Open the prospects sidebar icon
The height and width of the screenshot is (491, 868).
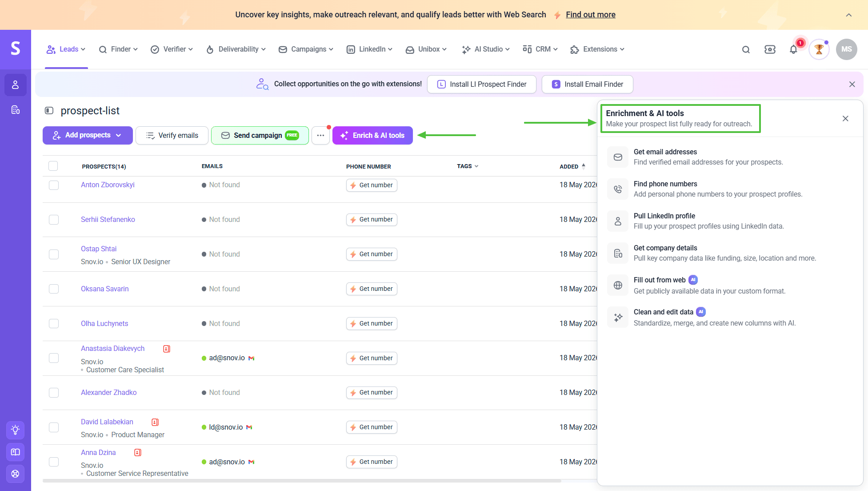pos(16,85)
